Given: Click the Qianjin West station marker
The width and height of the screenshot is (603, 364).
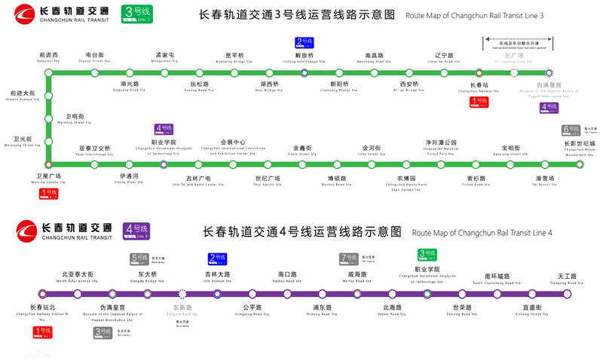Looking at the screenshot, I should 48,73.
